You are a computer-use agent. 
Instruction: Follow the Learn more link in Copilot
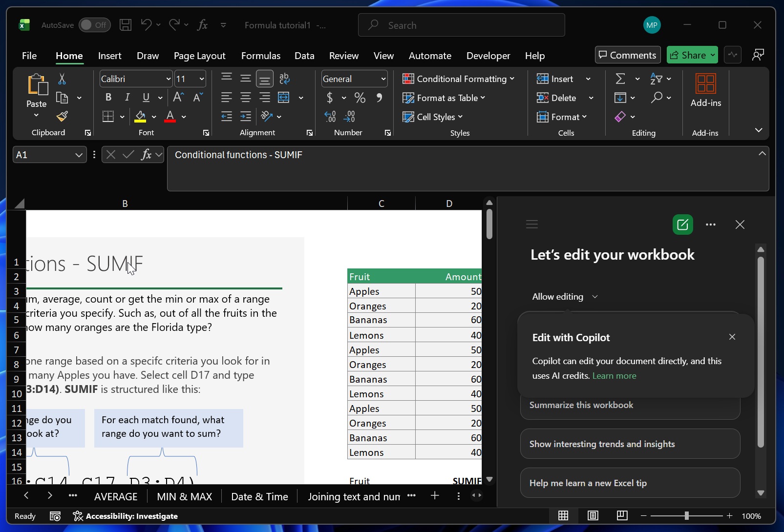coord(614,376)
